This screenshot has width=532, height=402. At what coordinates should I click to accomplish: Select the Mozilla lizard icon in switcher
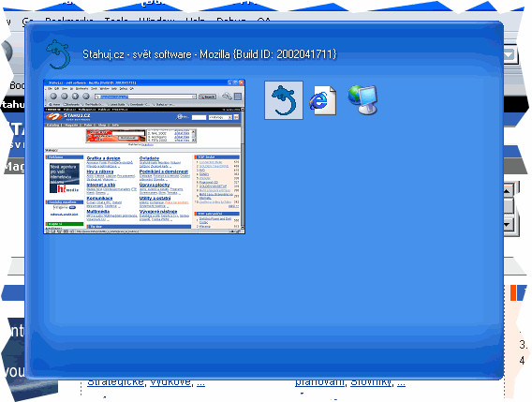[284, 100]
